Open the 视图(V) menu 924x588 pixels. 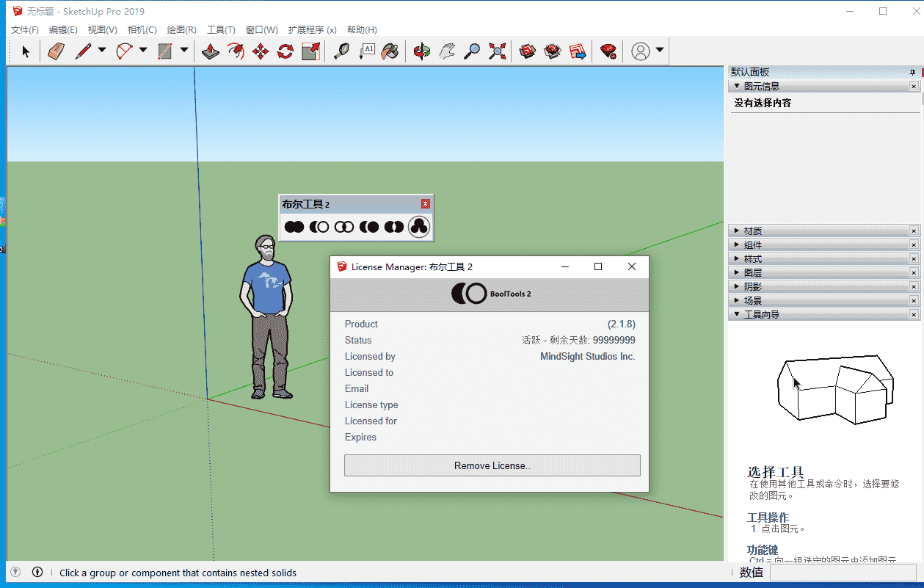[x=102, y=30]
